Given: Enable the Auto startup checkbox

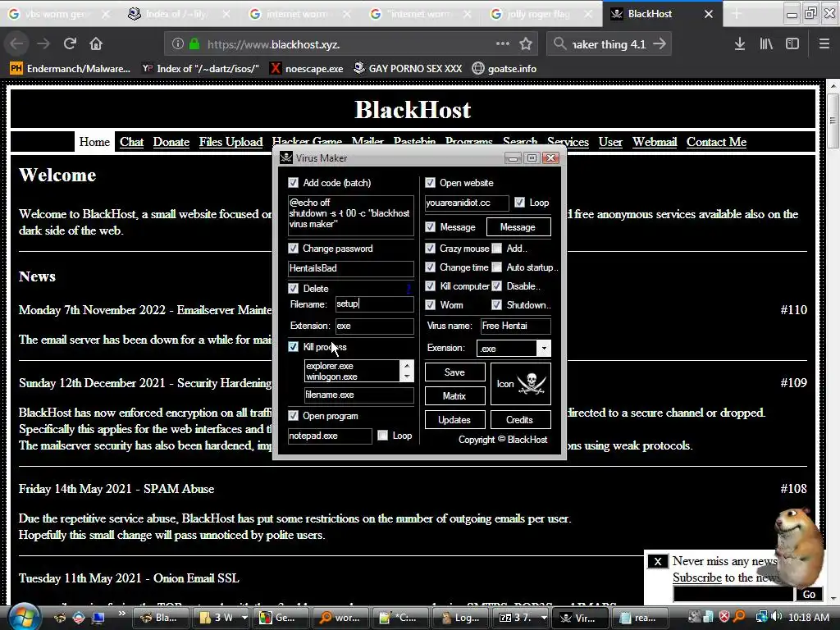Looking at the screenshot, I should (497, 267).
